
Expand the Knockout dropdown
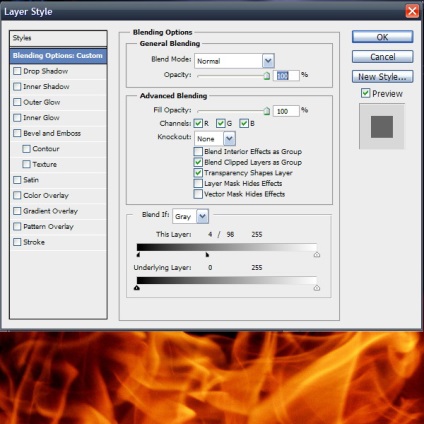[x=229, y=139]
